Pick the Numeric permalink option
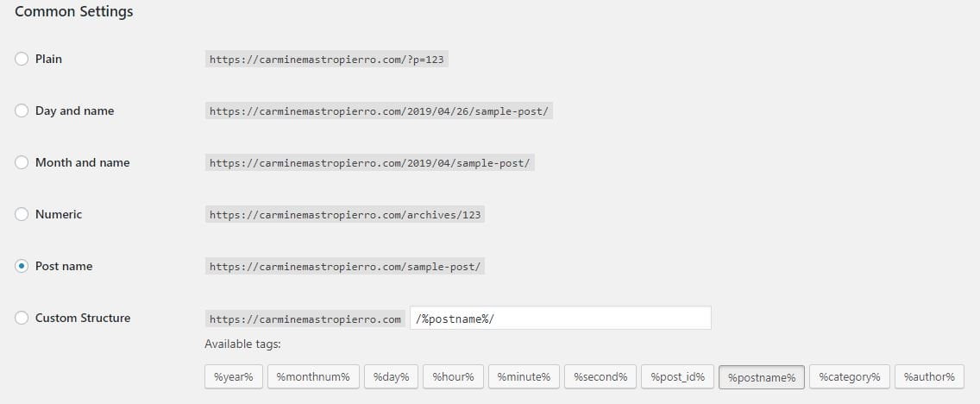The height and width of the screenshot is (404, 980). coord(22,214)
